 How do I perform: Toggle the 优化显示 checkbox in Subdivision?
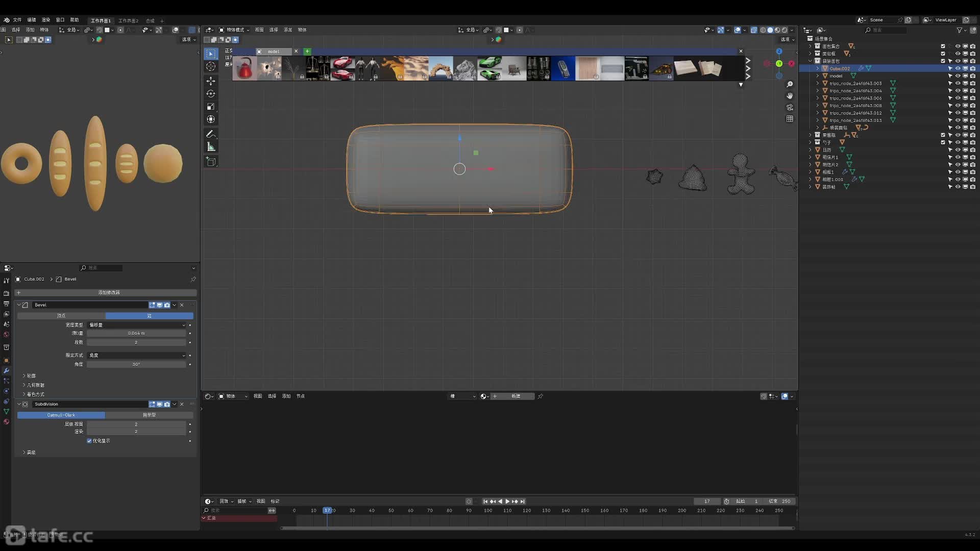coord(89,441)
